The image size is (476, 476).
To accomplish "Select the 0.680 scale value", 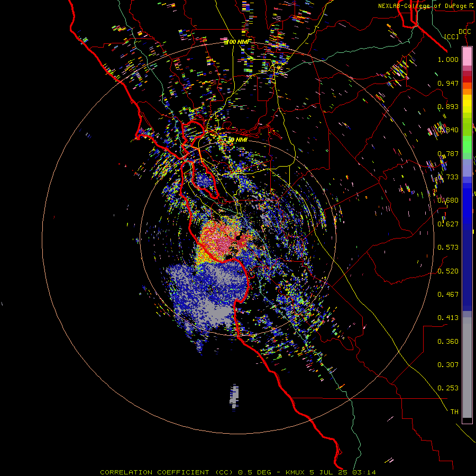I will click(x=448, y=200).
